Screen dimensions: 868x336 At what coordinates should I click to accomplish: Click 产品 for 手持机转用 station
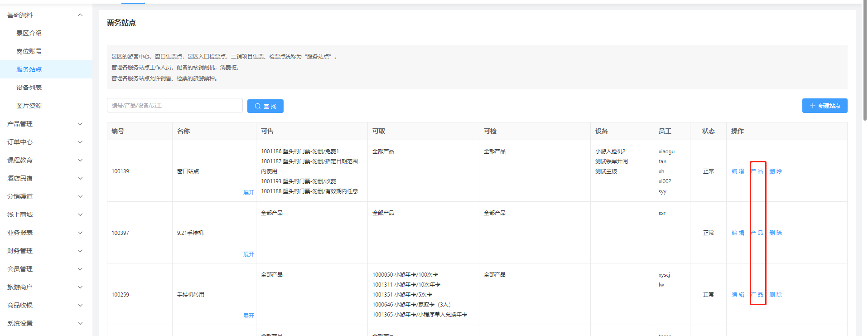tap(757, 295)
